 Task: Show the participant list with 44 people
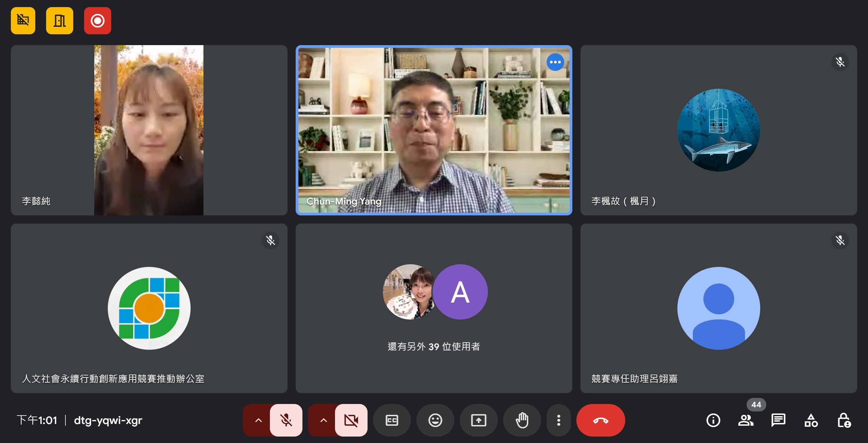[x=746, y=420]
